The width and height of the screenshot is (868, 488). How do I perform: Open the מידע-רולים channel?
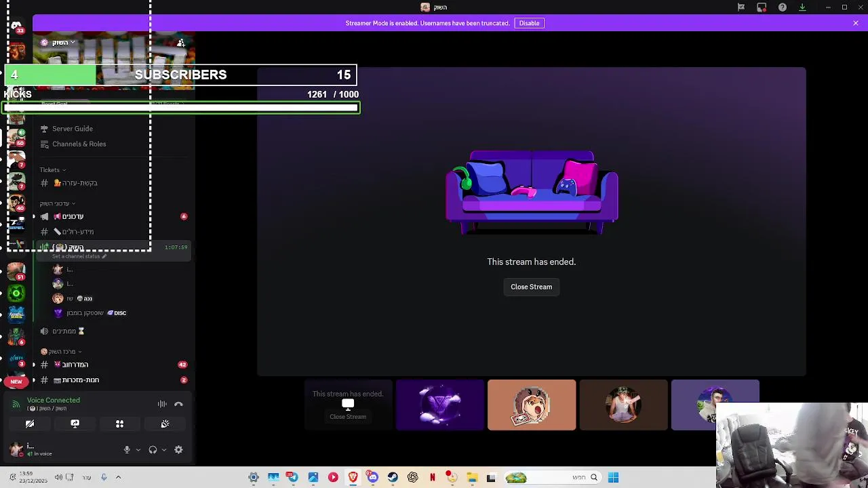(78, 232)
